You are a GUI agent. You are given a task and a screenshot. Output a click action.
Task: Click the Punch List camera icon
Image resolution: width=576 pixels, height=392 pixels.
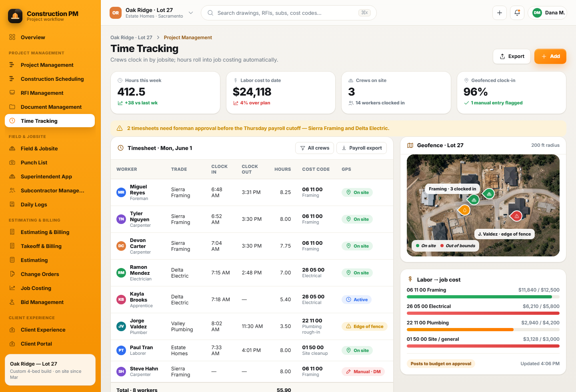pyautogui.click(x=12, y=162)
